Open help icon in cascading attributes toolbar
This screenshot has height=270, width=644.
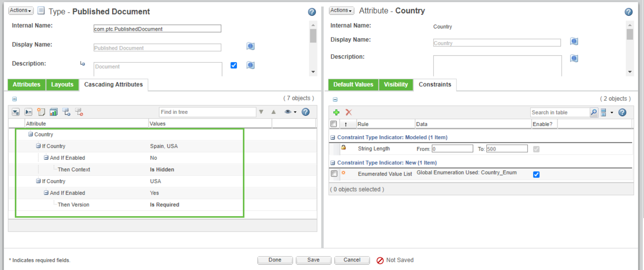coord(306,112)
